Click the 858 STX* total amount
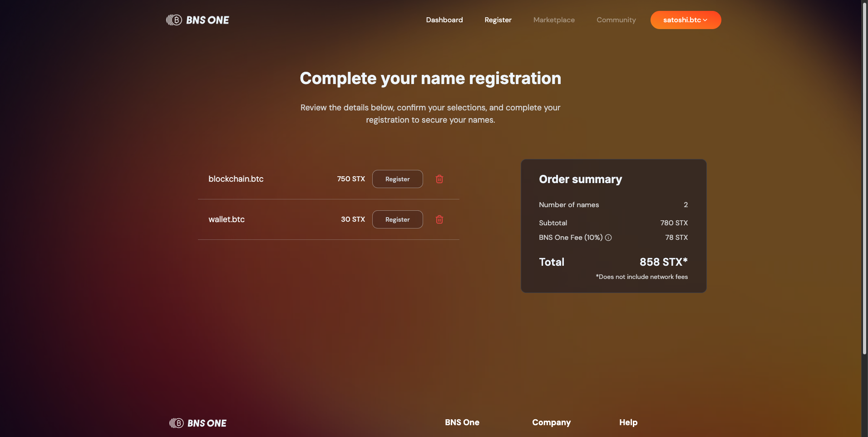868x437 pixels. click(664, 262)
